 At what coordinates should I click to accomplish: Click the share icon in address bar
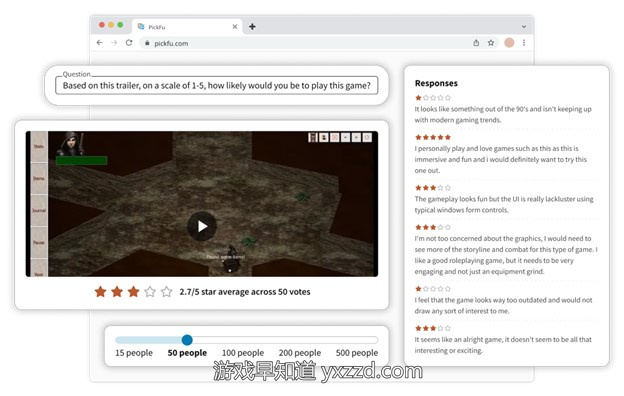476,43
